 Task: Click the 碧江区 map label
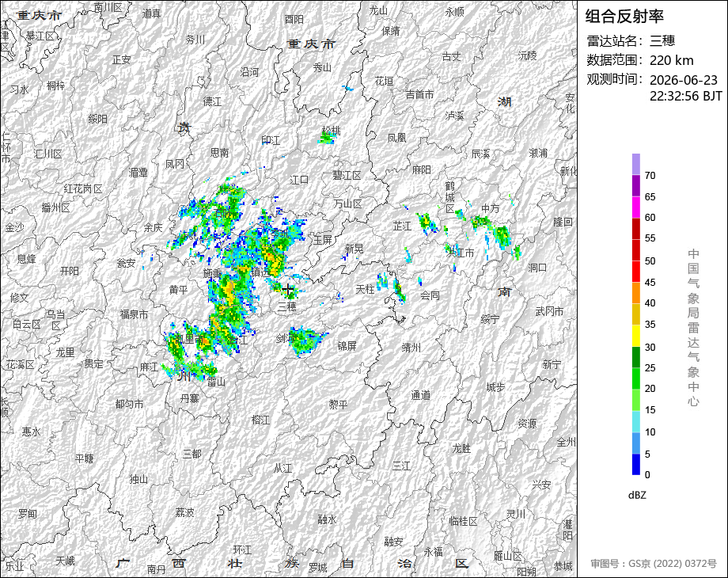[x=347, y=175]
